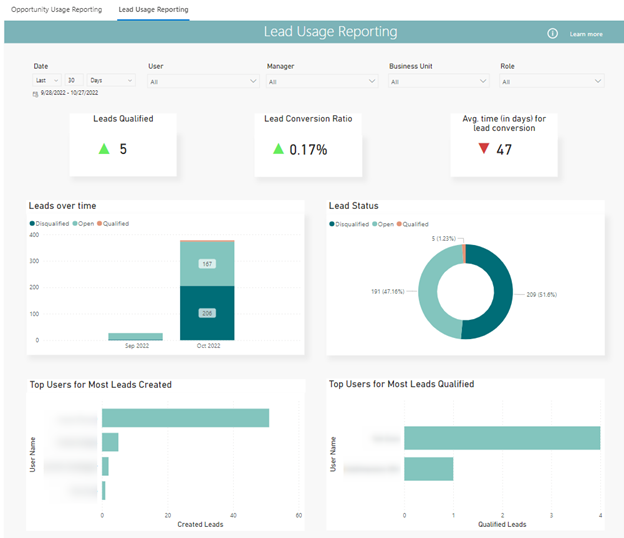Screen dimensions: 624x538
Task: Open the Manager filter dropdown
Action: [322, 81]
